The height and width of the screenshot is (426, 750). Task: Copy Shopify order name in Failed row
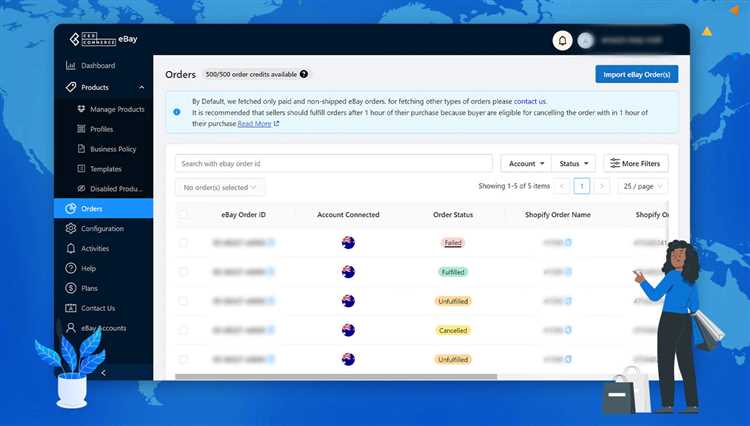[x=568, y=242]
